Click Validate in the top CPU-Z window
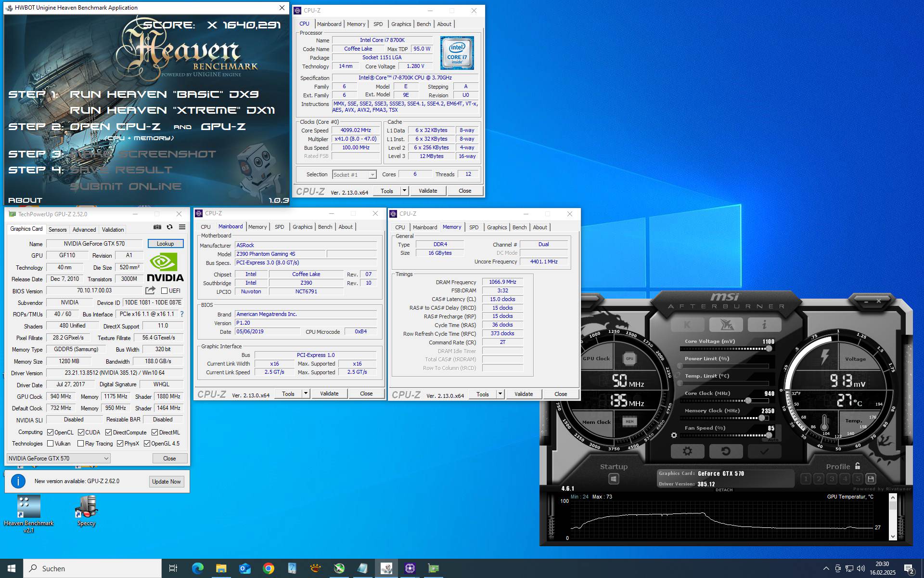924x578 pixels. (428, 191)
